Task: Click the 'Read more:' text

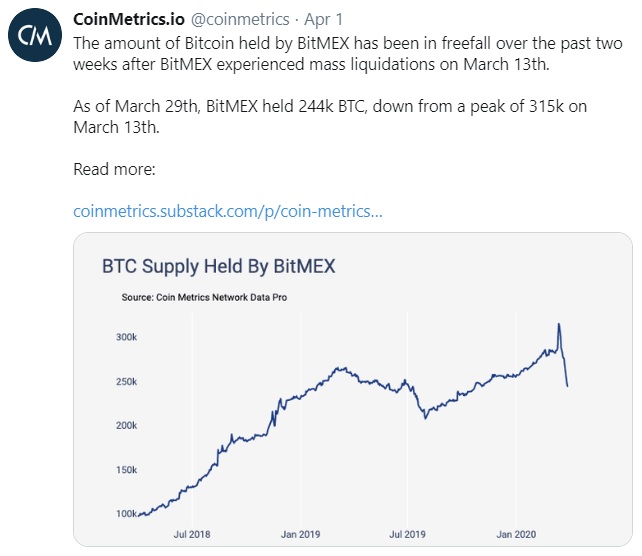Action: (x=114, y=169)
